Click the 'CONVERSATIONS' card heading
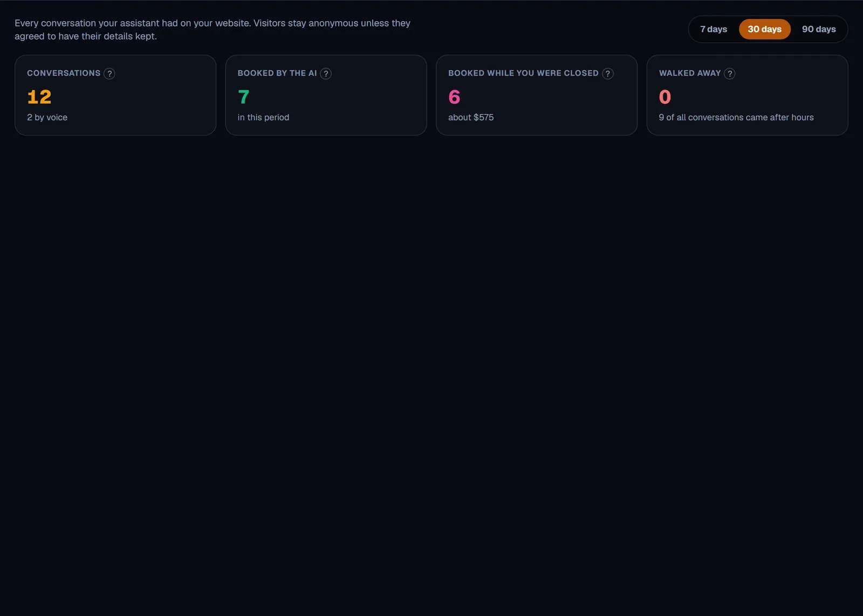 click(64, 73)
